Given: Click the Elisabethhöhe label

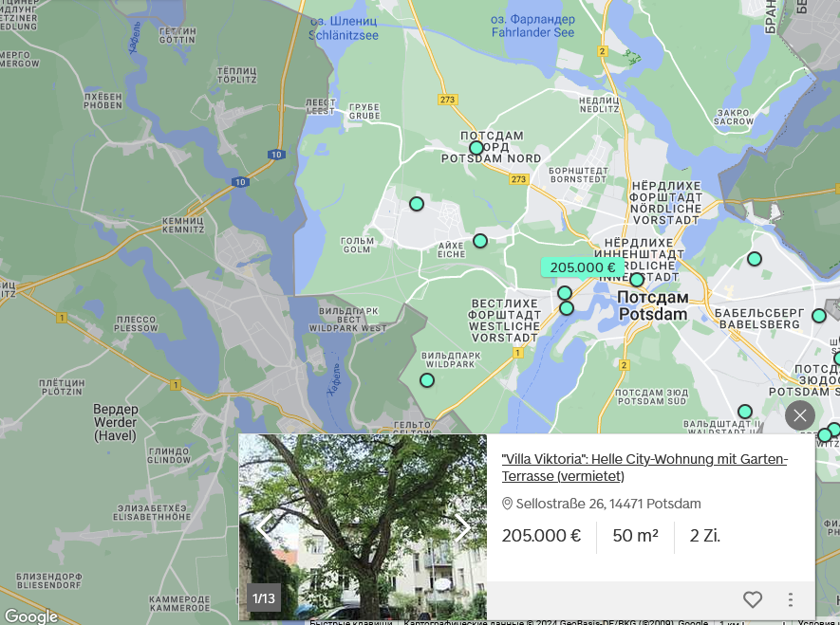Looking at the screenshot, I should pos(152,513).
